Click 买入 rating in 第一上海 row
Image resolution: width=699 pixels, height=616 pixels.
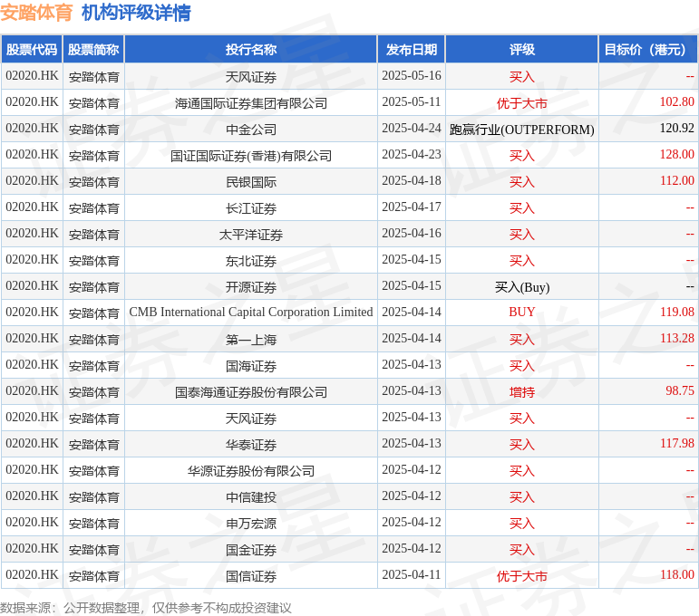[522, 340]
